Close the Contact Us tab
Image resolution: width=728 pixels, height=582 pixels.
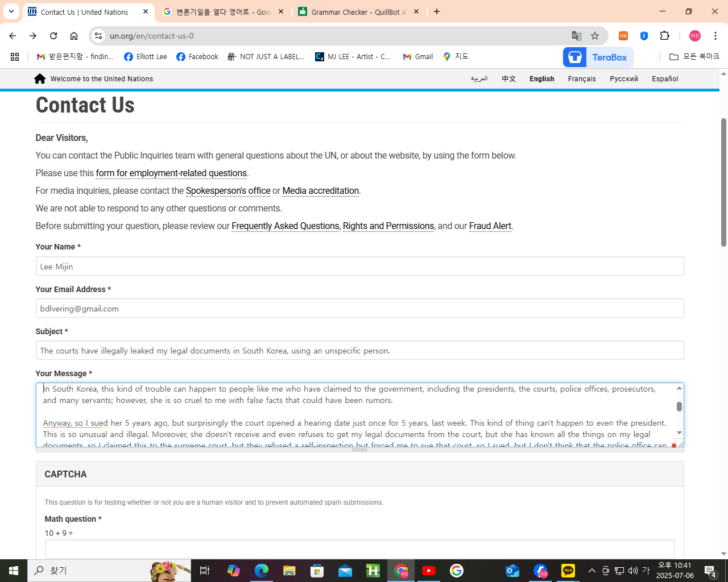(146, 11)
